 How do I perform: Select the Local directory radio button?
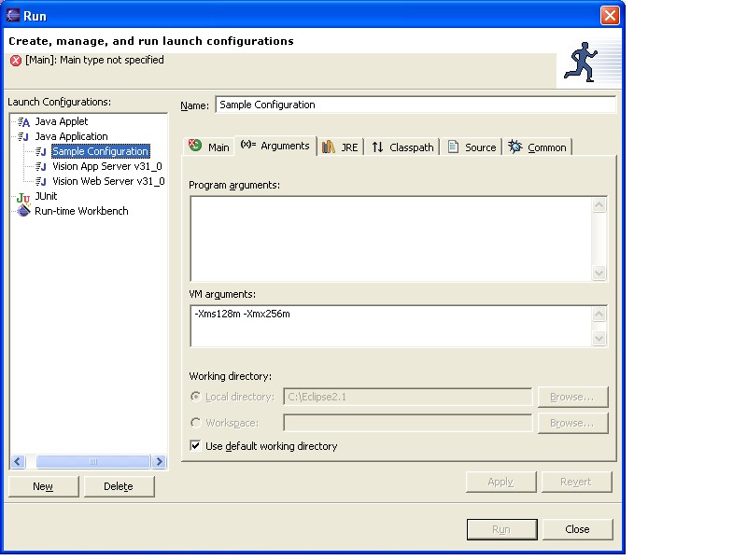click(x=195, y=396)
